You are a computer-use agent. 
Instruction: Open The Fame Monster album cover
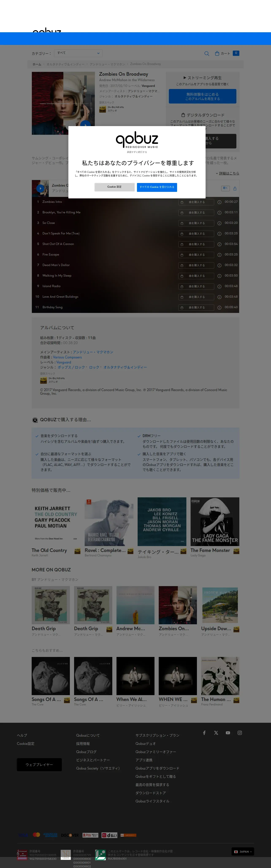click(x=215, y=522)
